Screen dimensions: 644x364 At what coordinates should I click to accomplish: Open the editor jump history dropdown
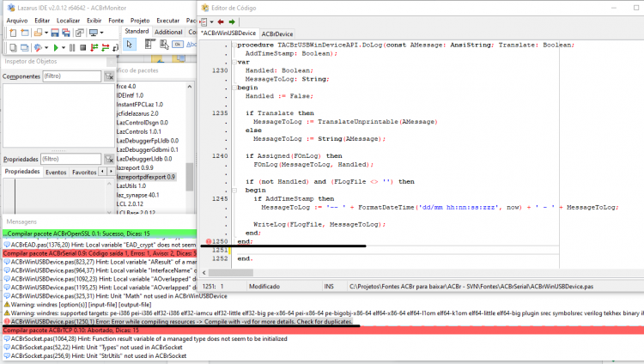point(211,21)
